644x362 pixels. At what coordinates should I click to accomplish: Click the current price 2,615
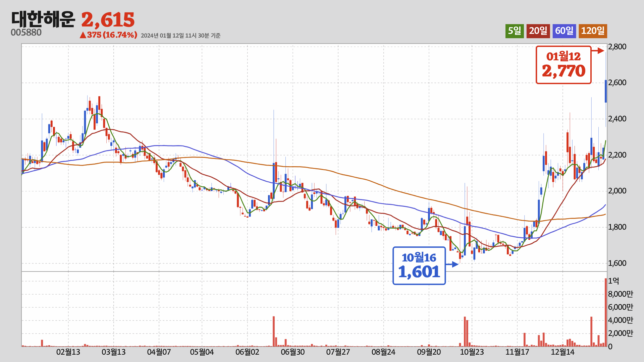click(108, 20)
